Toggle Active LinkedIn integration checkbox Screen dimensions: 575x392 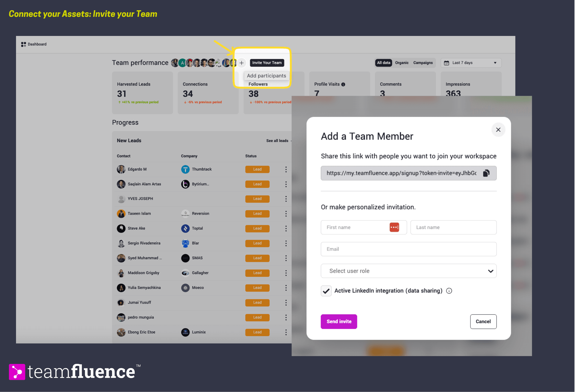[x=326, y=291]
